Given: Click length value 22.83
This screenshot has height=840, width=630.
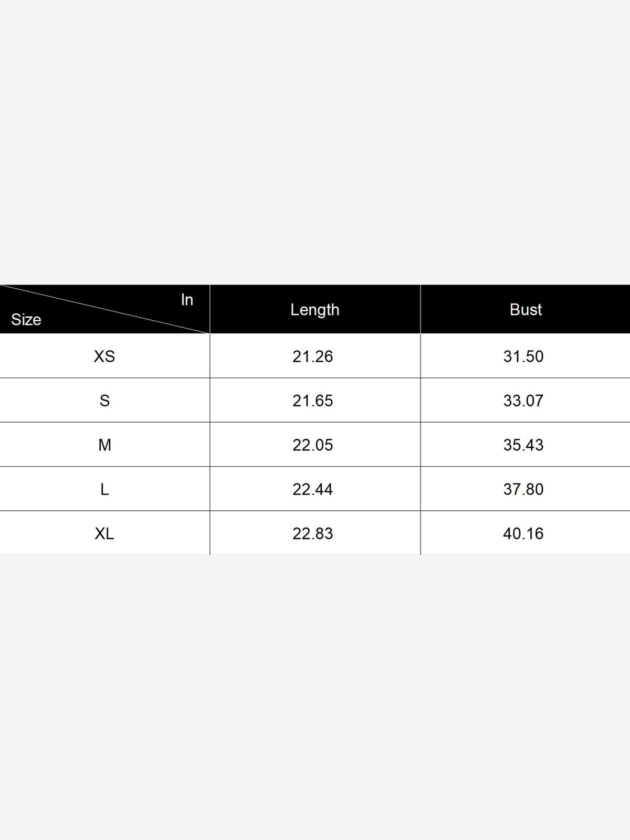Looking at the screenshot, I should [313, 534].
